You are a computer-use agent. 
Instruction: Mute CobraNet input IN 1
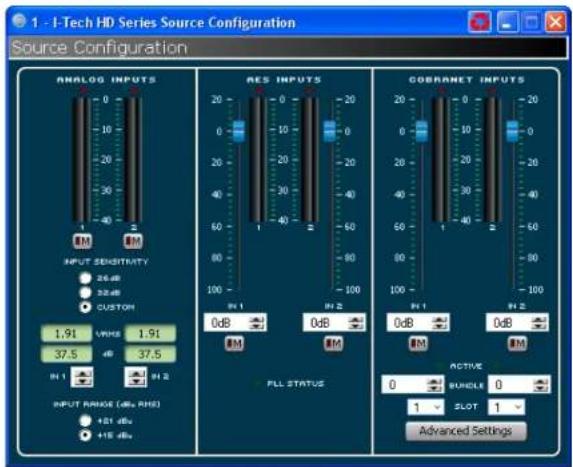point(418,343)
